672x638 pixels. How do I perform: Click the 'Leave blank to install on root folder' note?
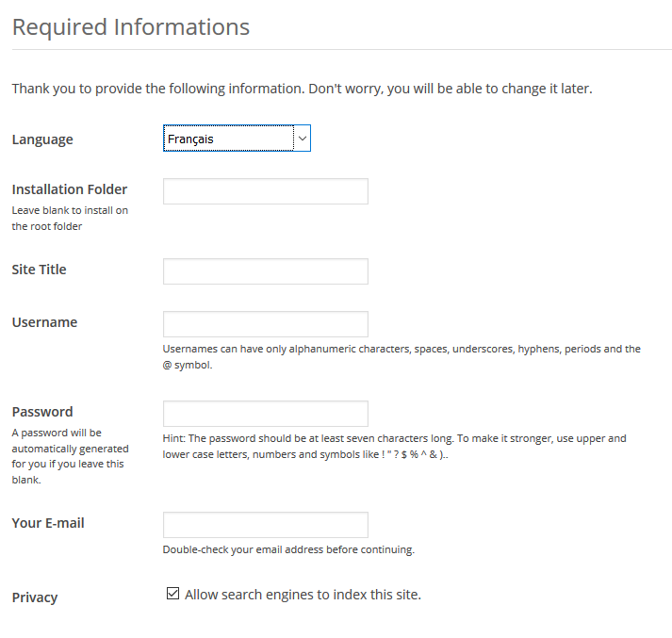click(x=70, y=218)
